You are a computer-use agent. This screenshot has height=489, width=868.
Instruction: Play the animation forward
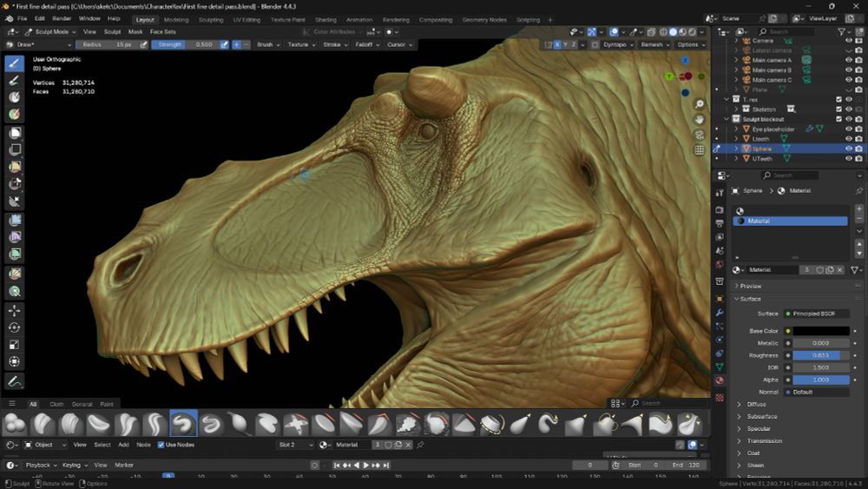[365, 466]
